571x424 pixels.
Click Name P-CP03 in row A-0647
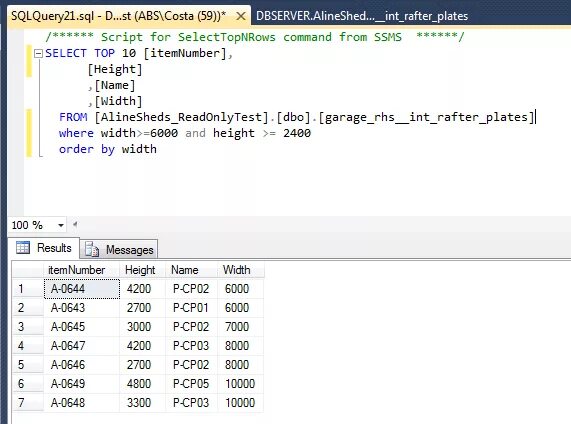point(192,346)
